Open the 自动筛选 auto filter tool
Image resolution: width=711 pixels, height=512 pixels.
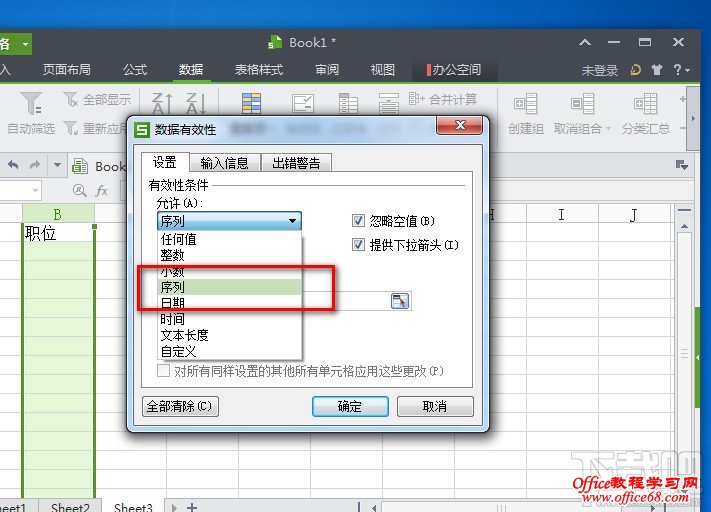(31, 113)
